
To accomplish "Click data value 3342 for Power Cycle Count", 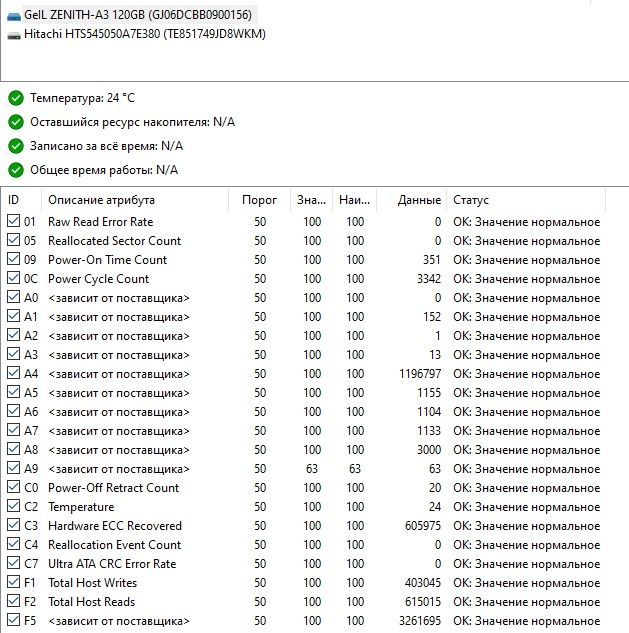I will pos(429,279).
